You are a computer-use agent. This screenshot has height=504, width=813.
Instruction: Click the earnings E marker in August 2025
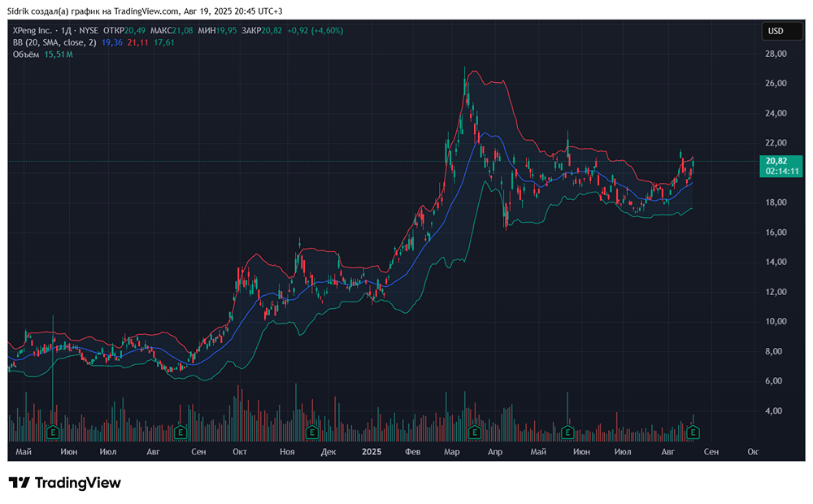pyautogui.click(x=693, y=432)
